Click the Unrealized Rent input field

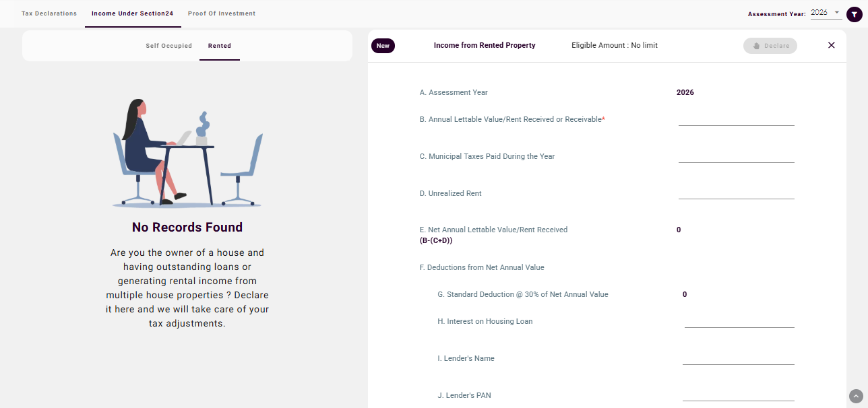[736, 193]
